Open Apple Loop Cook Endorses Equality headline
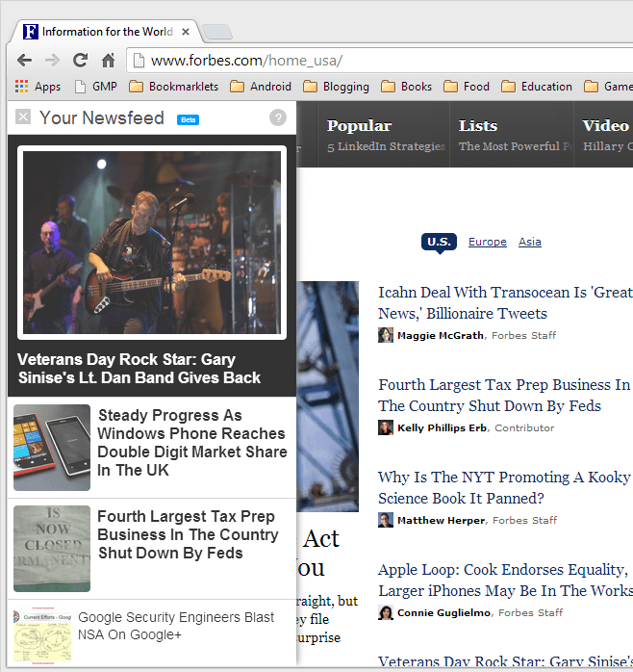 tap(505, 580)
